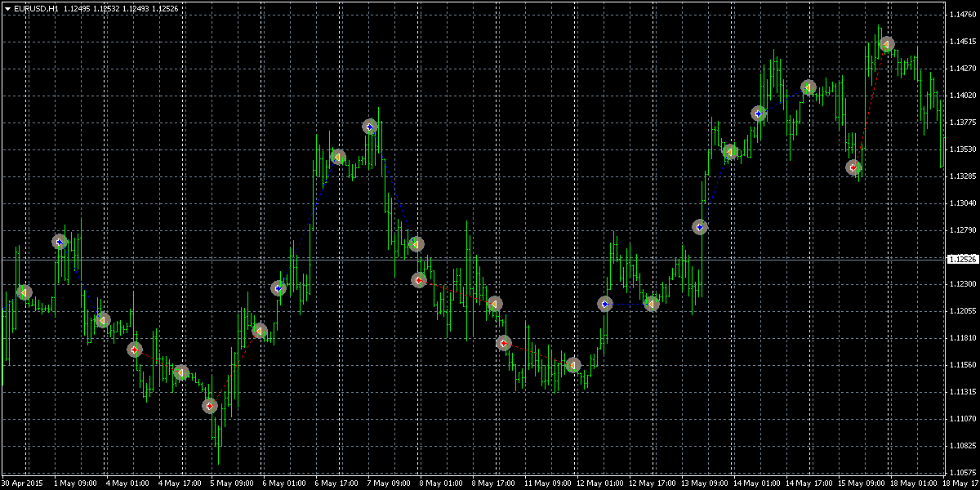Select the orange close arrow above 6 May 01:00 near 1.11810
This screenshot has height=490, width=980.
coord(260,331)
